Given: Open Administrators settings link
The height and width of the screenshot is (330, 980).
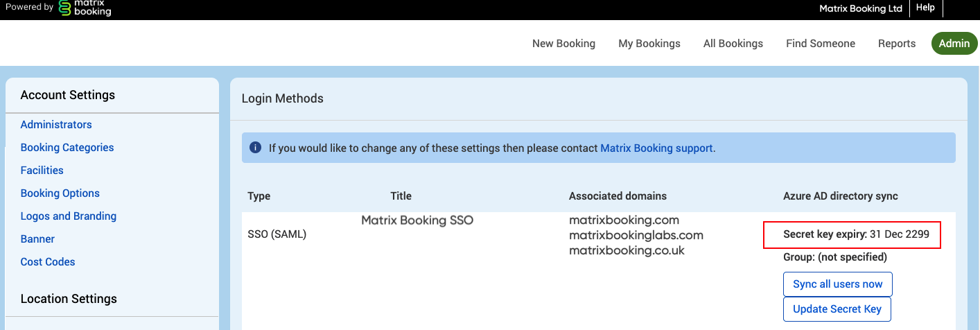Looking at the screenshot, I should point(56,125).
